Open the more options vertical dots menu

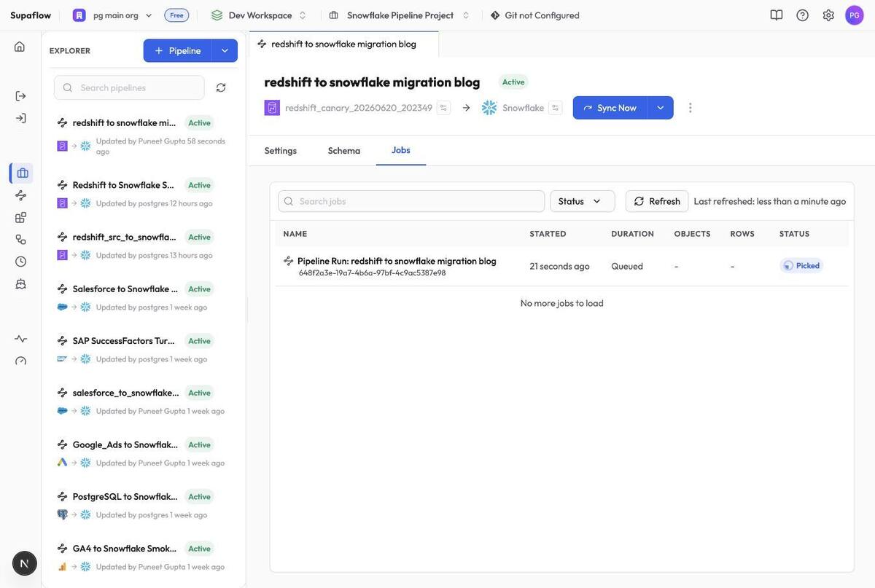click(691, 108)
